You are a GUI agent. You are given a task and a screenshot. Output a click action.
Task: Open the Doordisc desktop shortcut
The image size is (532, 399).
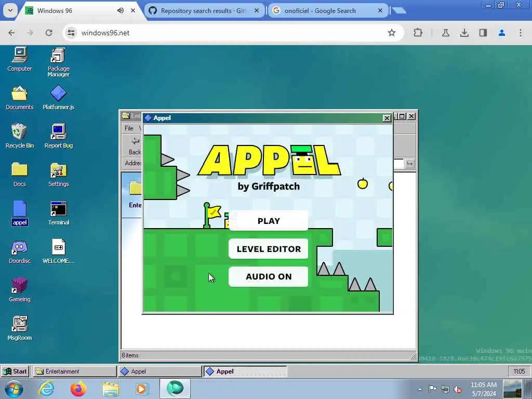[19, 252]
